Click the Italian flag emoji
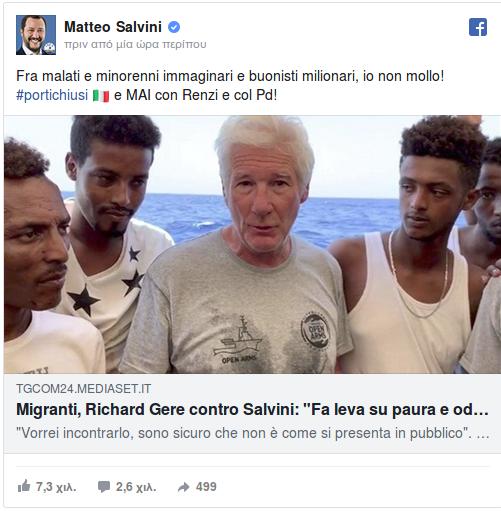The width and height of the screenshot is (501, 511). [101, 96]
